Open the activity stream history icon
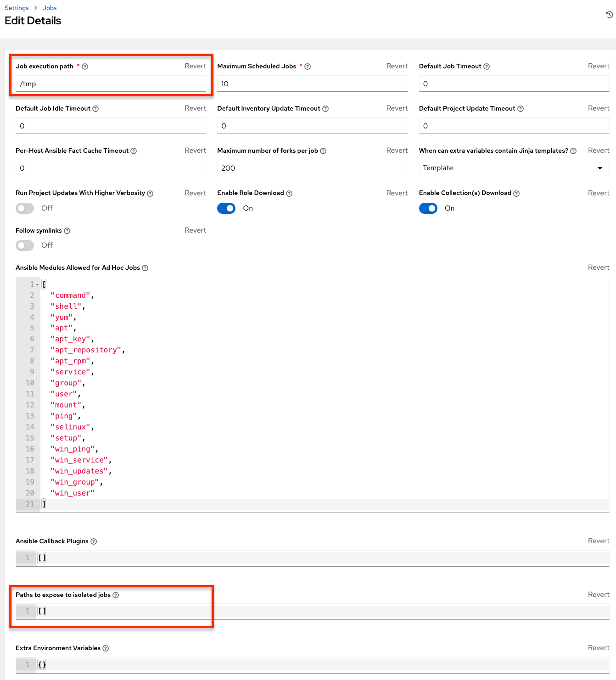Viewport: 616px width, 680px height. [x=609, y=15]
